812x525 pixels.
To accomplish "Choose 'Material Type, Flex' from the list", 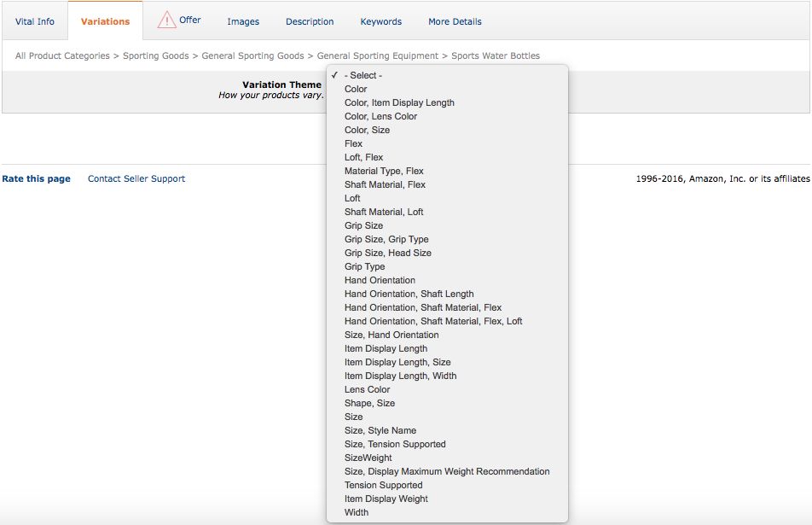I will point(384,171).
